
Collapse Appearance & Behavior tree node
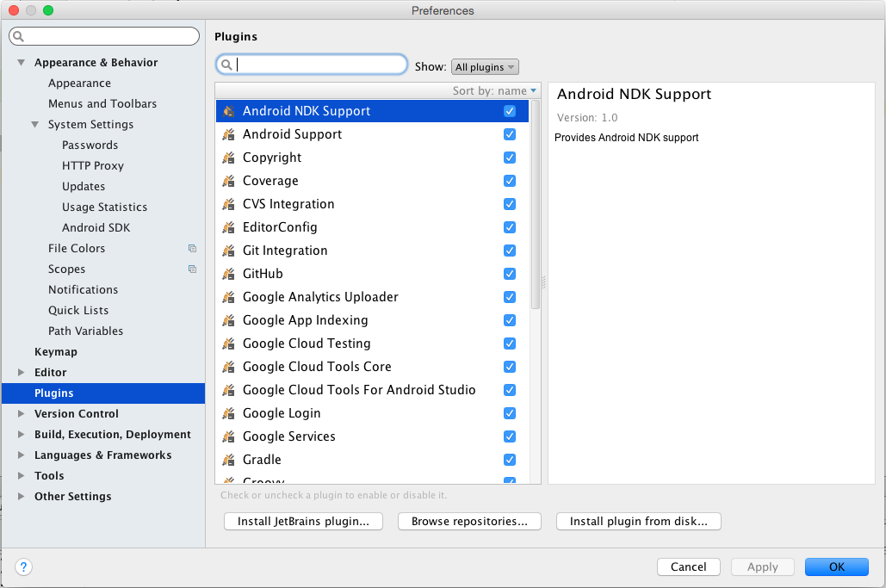pyautogui.click(x=21, y=63)
